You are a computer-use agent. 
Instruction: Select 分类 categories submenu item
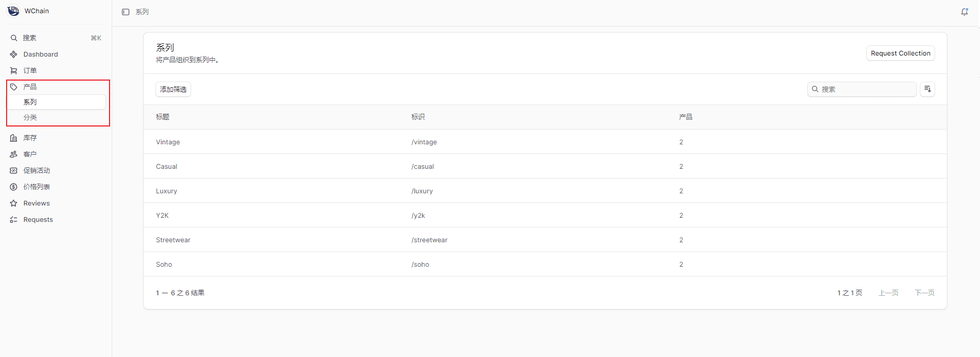30,117
